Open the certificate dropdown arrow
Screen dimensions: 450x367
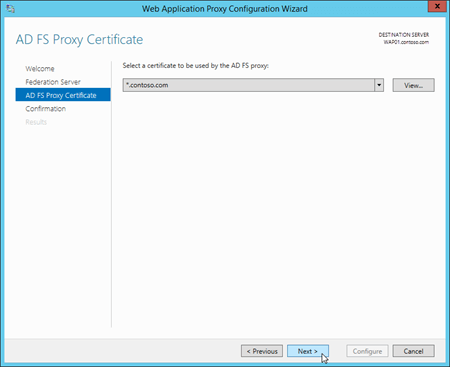click(379, 85)
